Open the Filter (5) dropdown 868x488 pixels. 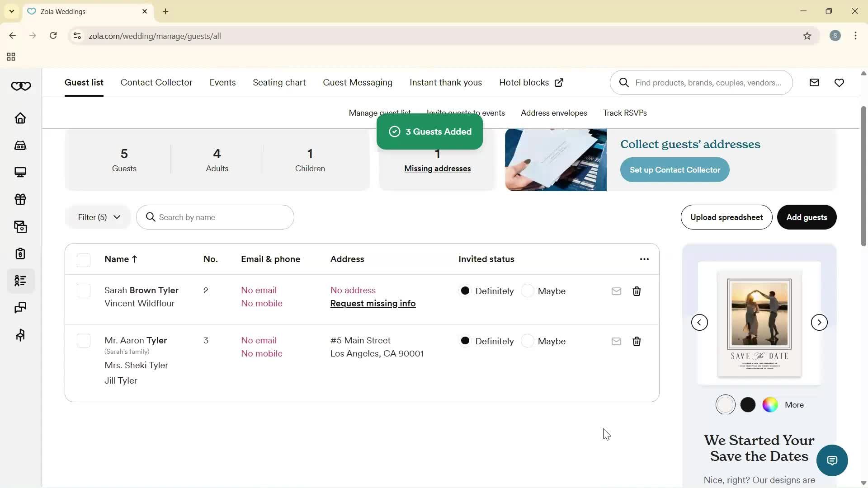coord(98,217)
